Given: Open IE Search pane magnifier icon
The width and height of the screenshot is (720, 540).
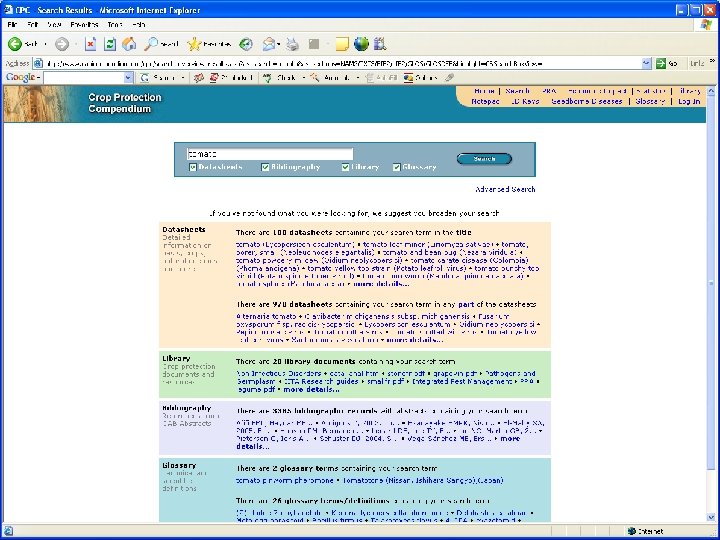Looking at the screenshot, I should coord(151,44).
